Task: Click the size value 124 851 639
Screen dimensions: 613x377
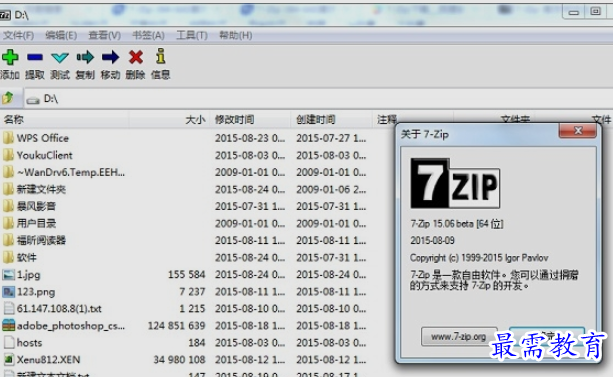Action: point(176,325)
